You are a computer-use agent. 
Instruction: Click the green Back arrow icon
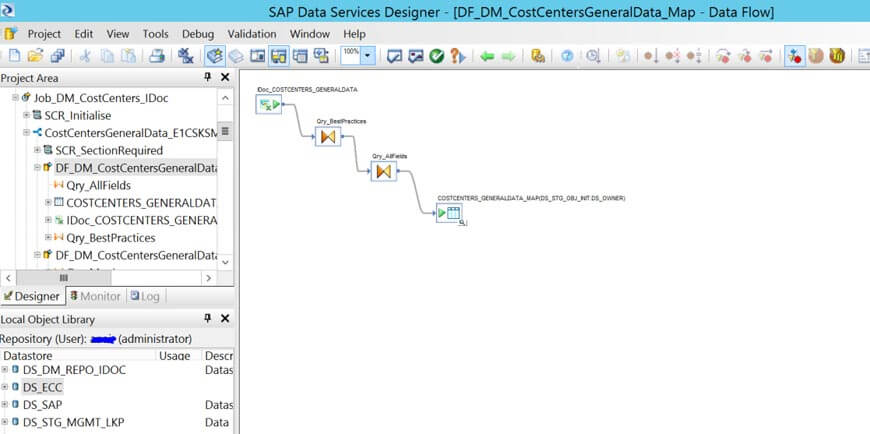pyautogui.click(x=487, y=56)
